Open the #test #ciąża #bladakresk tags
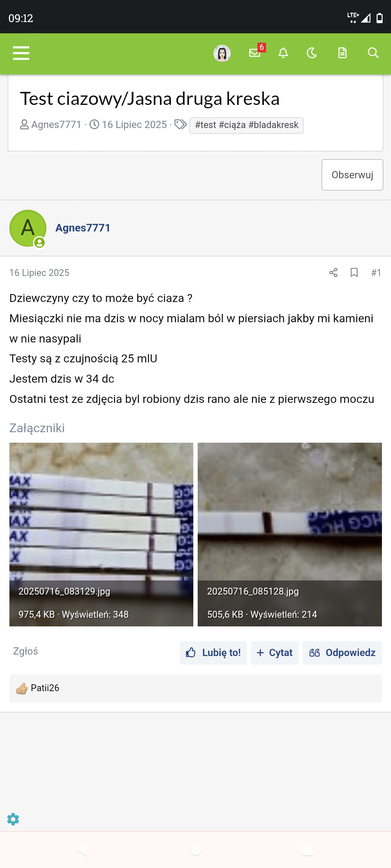 [x=247, y=125]
